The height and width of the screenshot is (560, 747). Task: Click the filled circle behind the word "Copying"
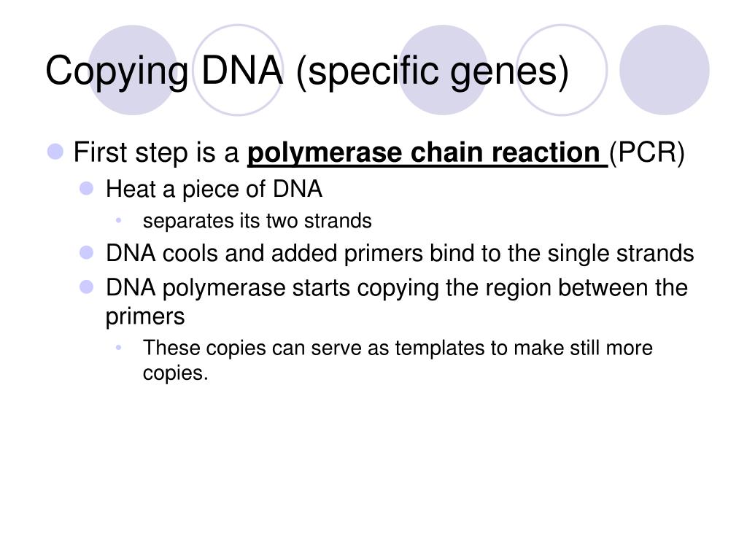pyautogui.click(x=133, y=70)
